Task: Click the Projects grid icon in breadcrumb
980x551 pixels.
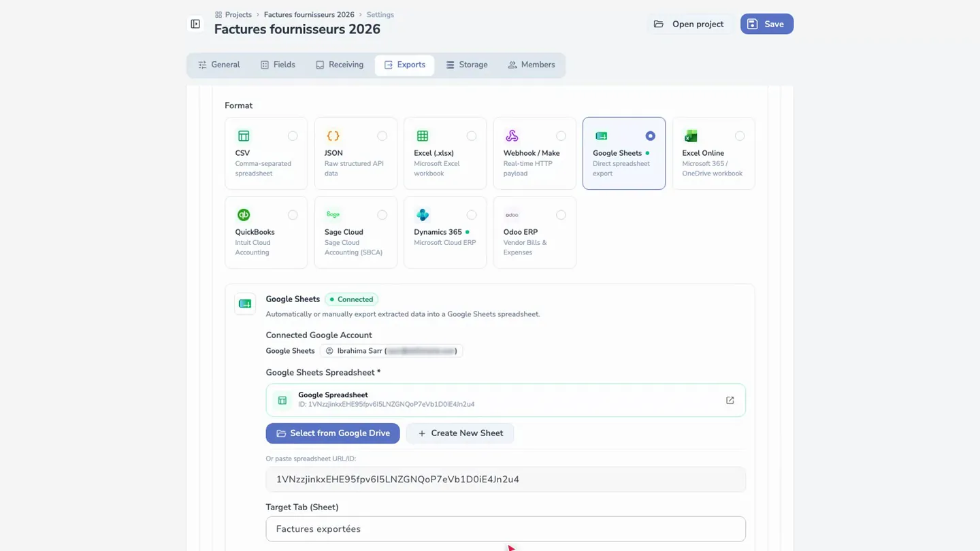Action: [218, 14]
